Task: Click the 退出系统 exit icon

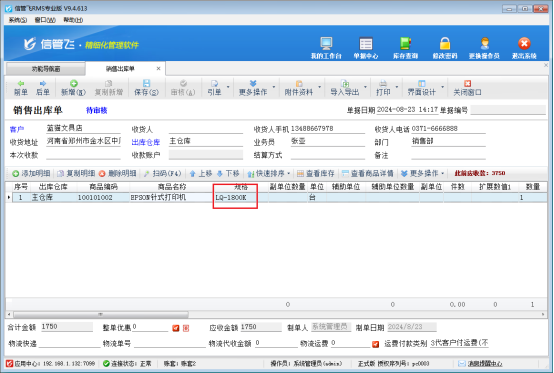Action: pos(524,43)
